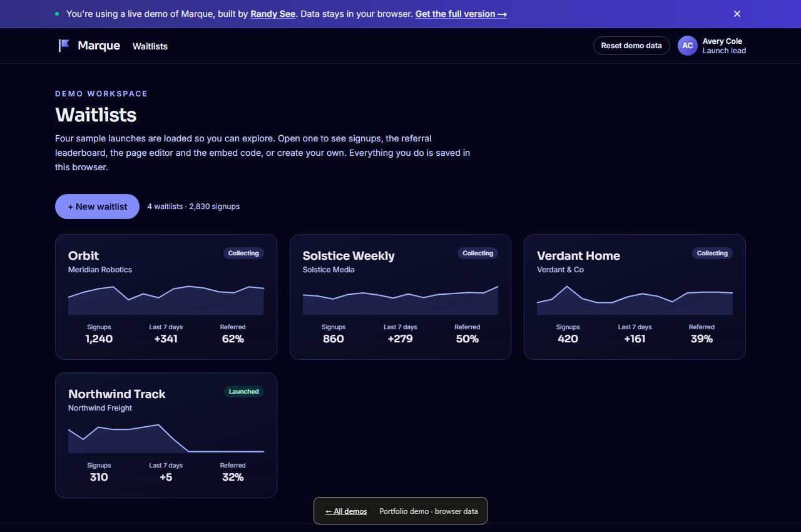Viewport: 801px width, 532px height.
Task: Click the Collecting badge on Verdant Home
Action: coord(712,253)
